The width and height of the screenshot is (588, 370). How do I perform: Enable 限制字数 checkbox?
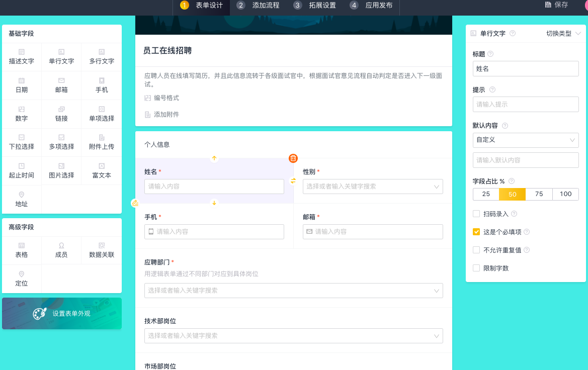click(476, 268)
